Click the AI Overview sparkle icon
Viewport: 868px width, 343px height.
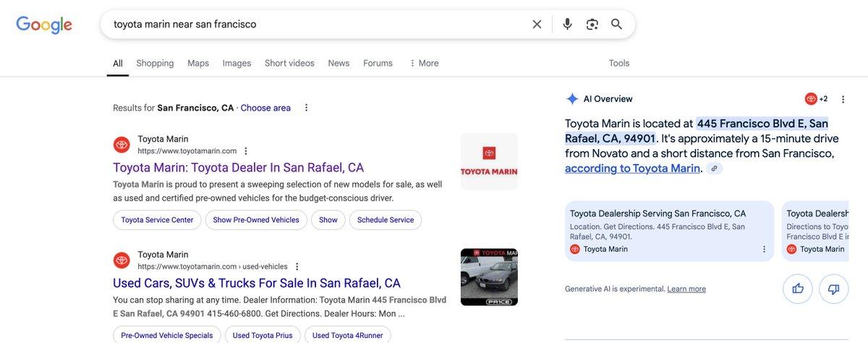(x=572, y=99)
